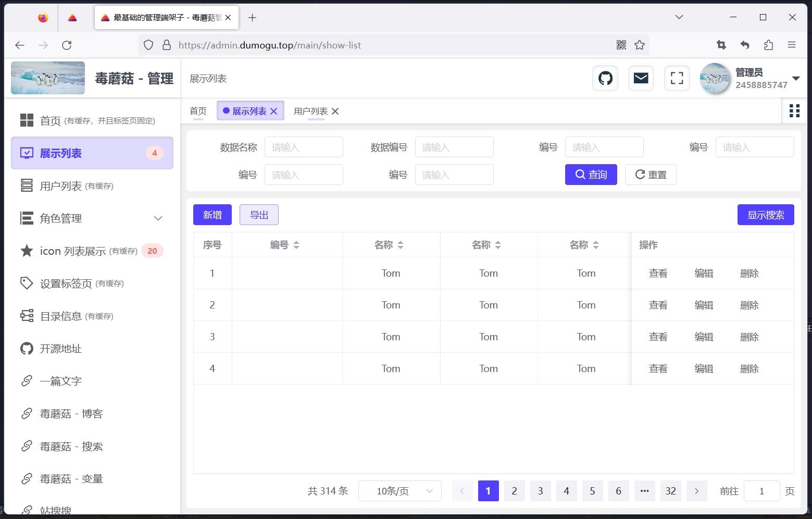Toggle fullscreen mode icon
This screenshot has width=812, height=519.
[677, 78]
